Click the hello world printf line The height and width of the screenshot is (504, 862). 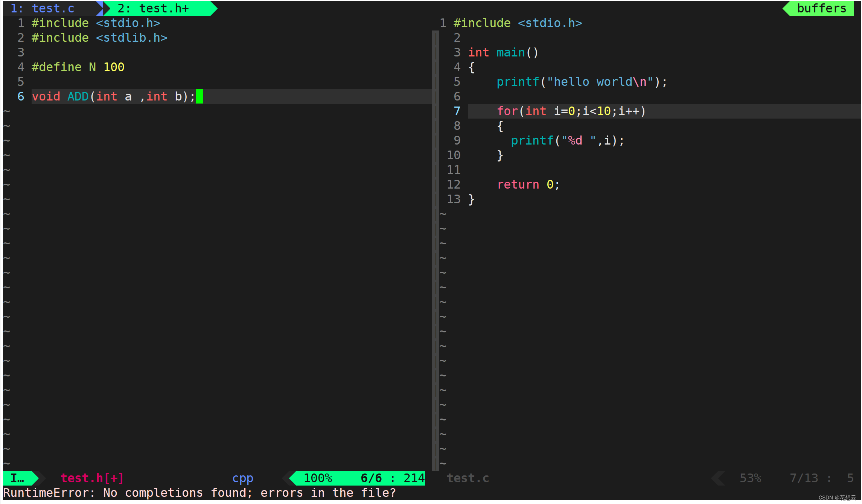pyautogui.click(x=581, y=82)
